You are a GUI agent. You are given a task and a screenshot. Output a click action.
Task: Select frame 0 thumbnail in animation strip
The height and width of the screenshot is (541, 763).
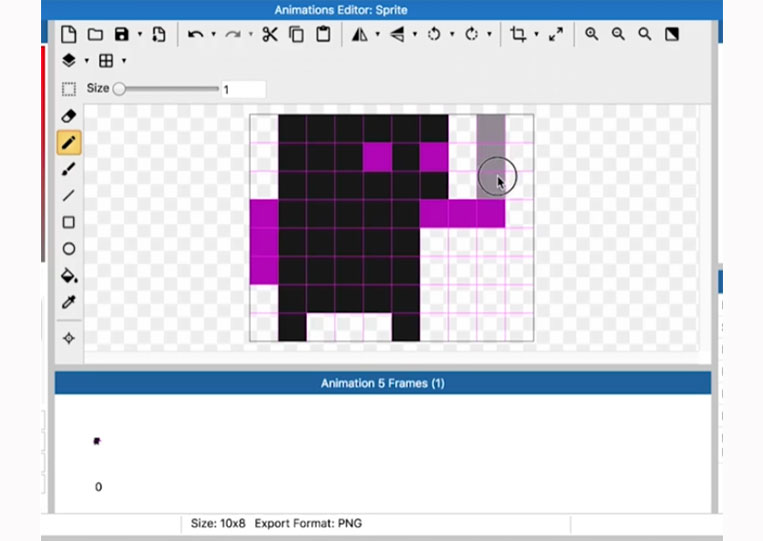(x=96, y=441)
